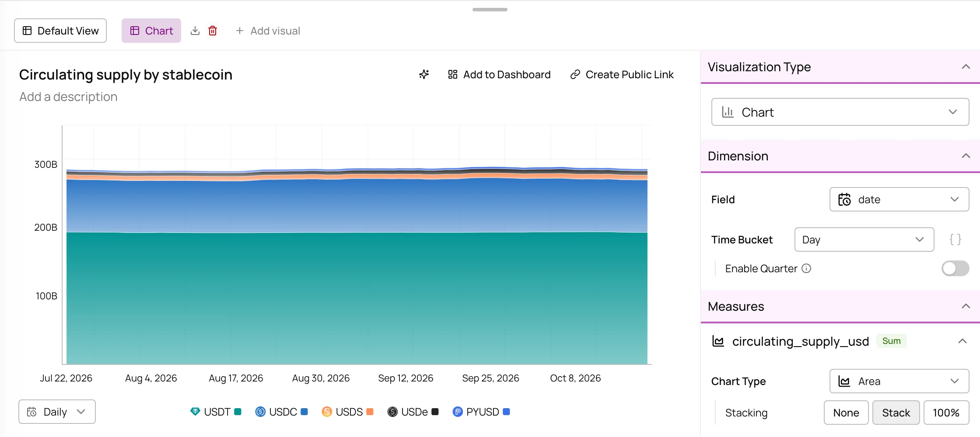
Task: Click the USDe black color swatch
Action: pyautogui.click(x=435, y=412)
